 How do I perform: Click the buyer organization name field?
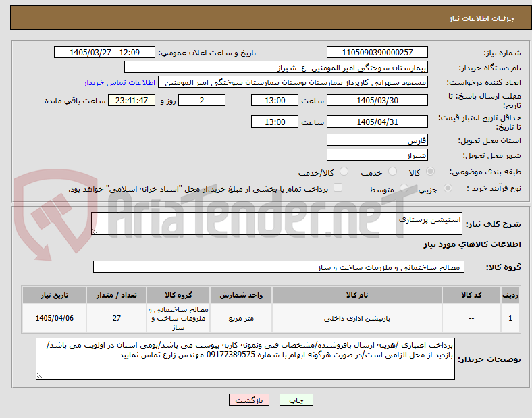pyautogui.click(x=276, y=67)
